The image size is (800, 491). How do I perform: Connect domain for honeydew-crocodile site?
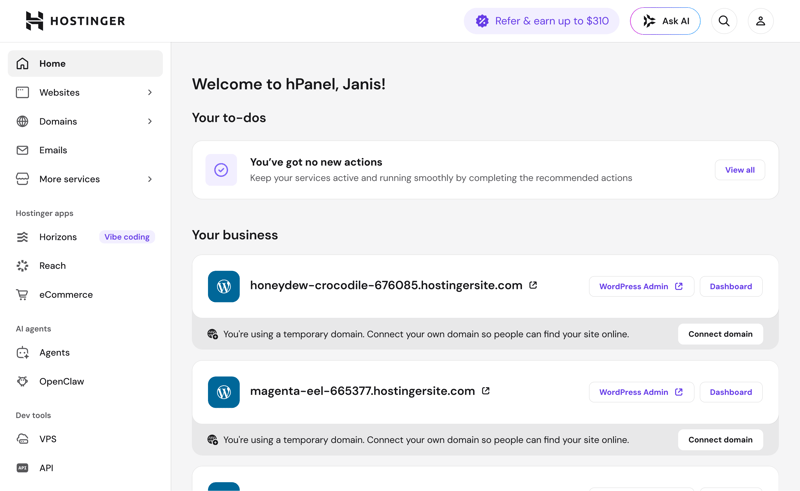[720, 334]
